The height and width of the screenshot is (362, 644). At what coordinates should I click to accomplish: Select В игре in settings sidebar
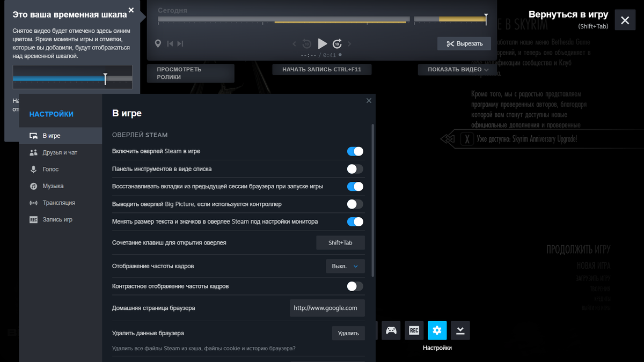61,136
